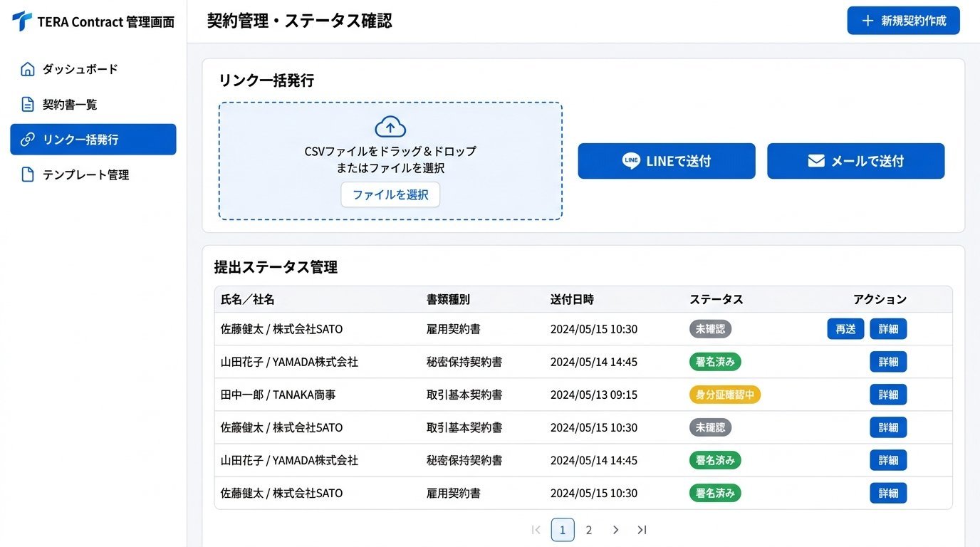The height and width of the screenshot is (547, 980).
Task: Click the TERA Contract logo icon
Action: (21, 21)
